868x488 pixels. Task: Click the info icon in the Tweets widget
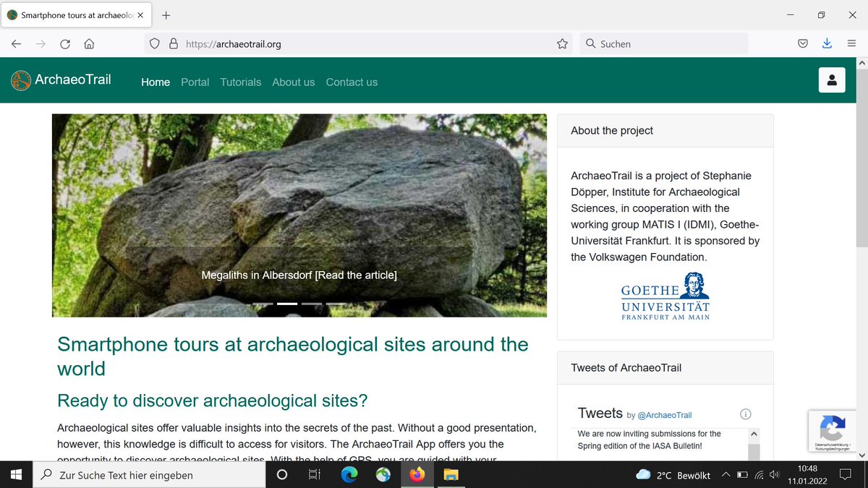(745, 414)
